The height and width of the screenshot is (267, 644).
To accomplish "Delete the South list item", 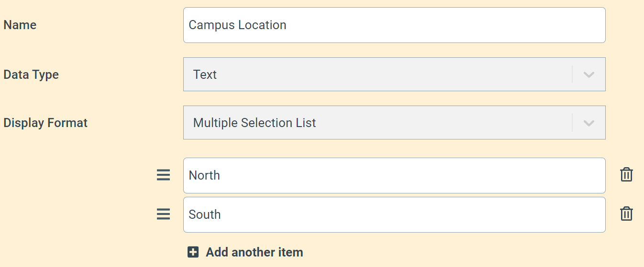I will click(626, 214).
